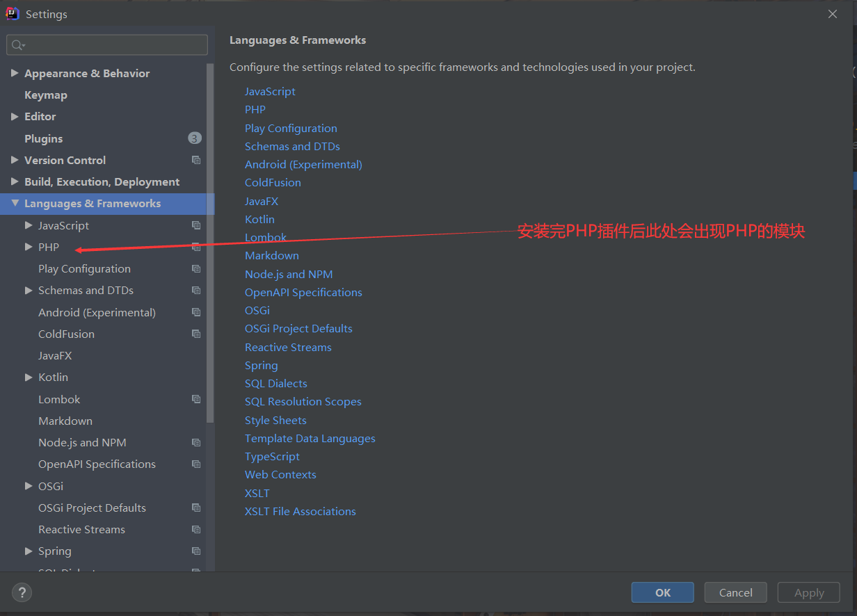Expand the Editor section arrow
This screenshot has height=616, width=857.
(15, 116)
